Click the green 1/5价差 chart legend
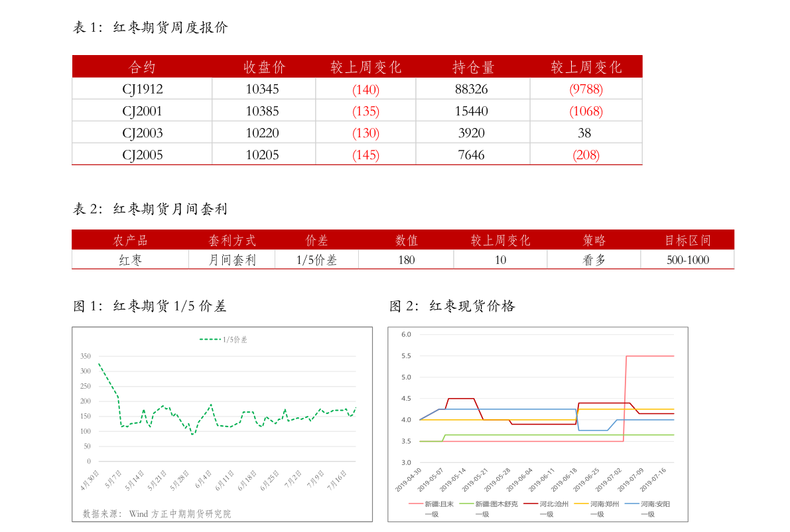Viewport: 790px width, 532px height. 223,340
